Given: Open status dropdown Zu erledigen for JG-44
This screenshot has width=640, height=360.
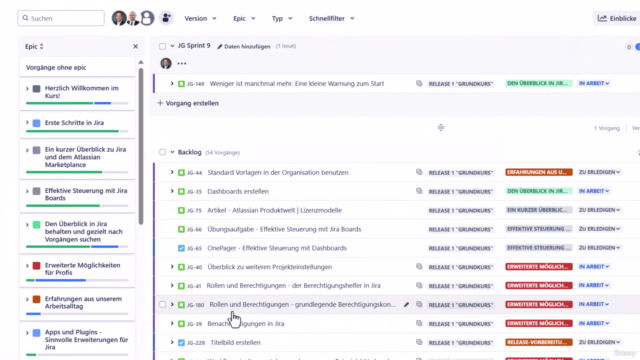Looking at the screenshot, I should tap(599, 172).
